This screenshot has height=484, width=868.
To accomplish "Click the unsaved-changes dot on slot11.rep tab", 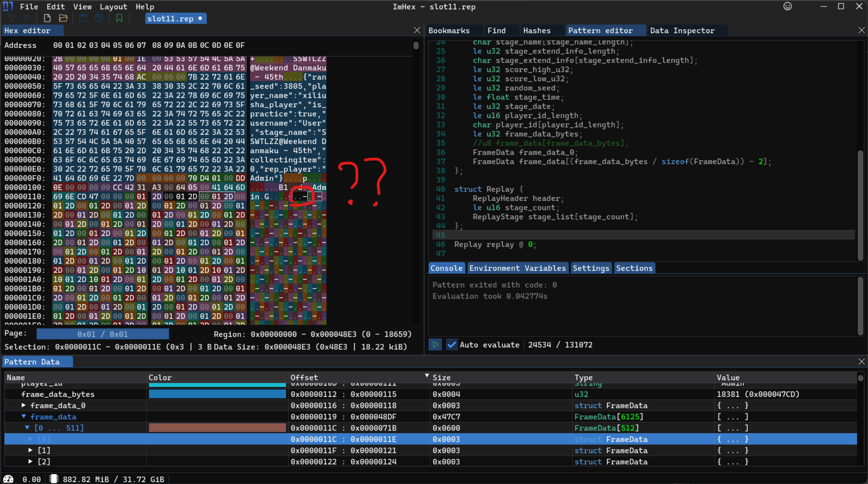I will (200, 18).
